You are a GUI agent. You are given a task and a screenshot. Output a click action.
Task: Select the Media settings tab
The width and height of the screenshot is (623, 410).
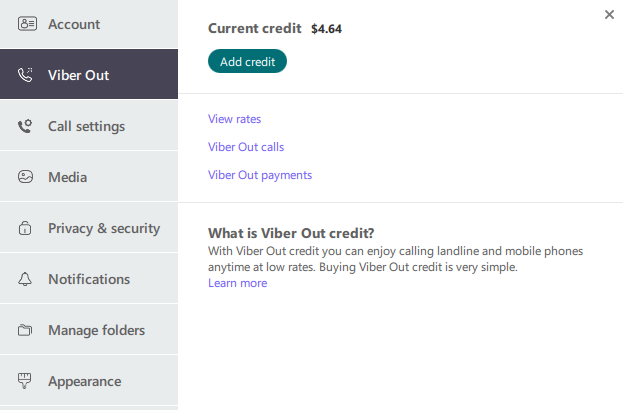tap(67, 177)
